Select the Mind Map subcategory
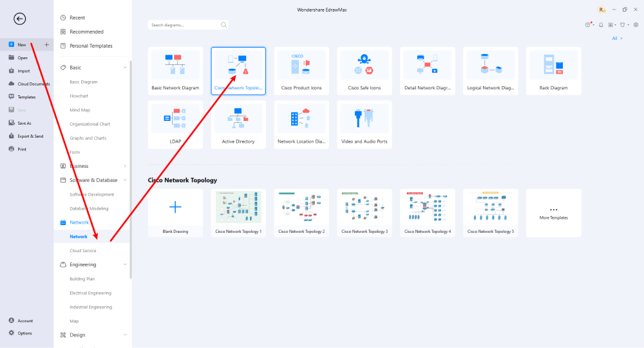This screenshot has width=644, height=348. tap(80, 110)
